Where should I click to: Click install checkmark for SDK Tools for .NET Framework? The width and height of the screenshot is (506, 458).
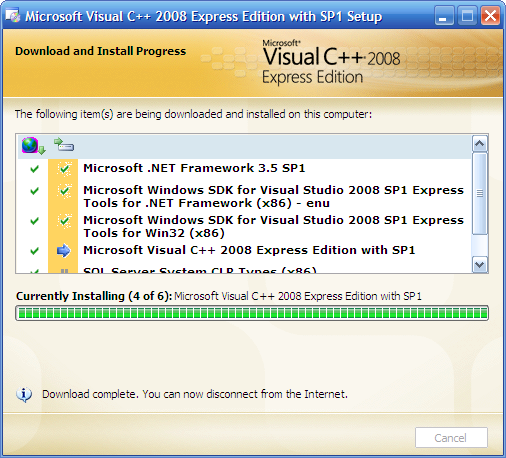coord(64,191)
